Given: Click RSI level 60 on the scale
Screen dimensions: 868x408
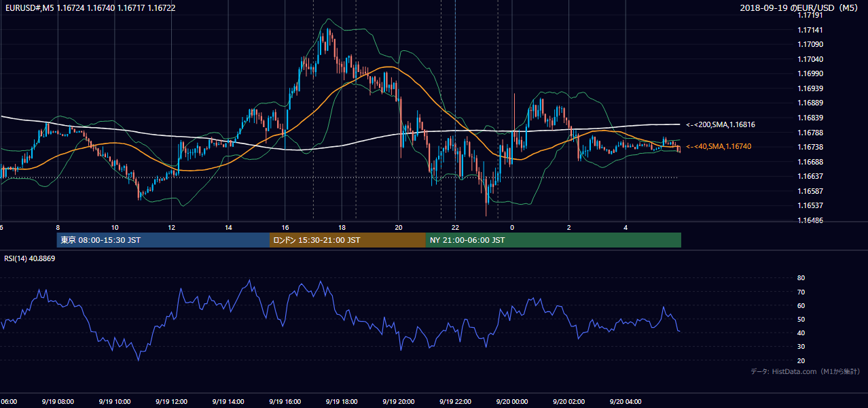Looking at the screenshot, I should 801,305.
